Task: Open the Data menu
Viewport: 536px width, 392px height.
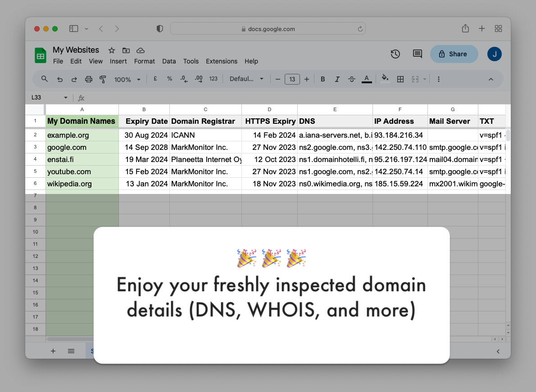Action: point(169,61)
